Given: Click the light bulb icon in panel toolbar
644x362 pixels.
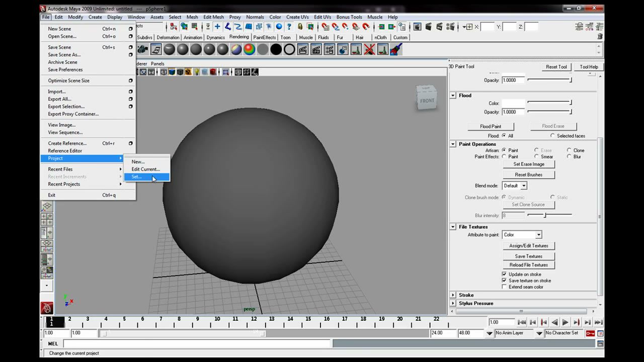Looking at the screenshot, I should [197, 72].
